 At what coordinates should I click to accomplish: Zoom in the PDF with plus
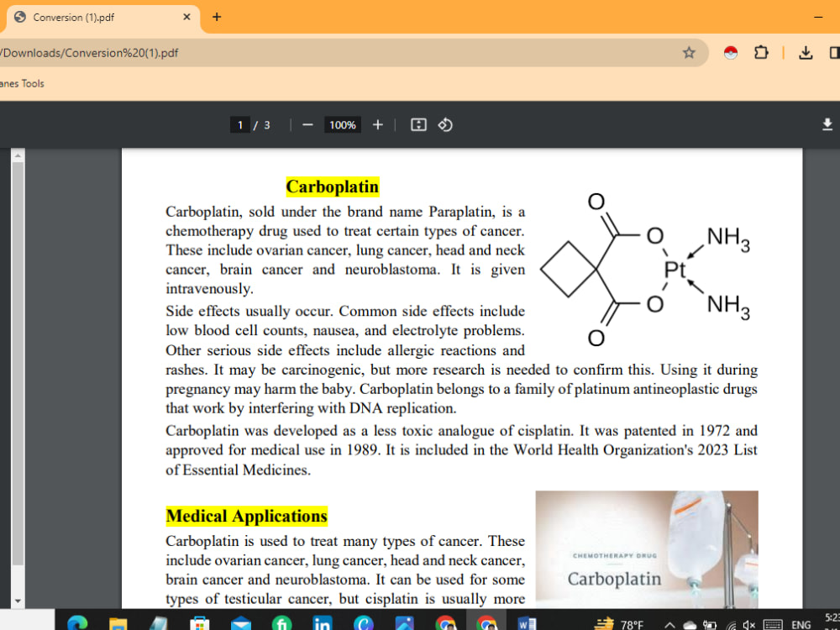coord(378,125)
